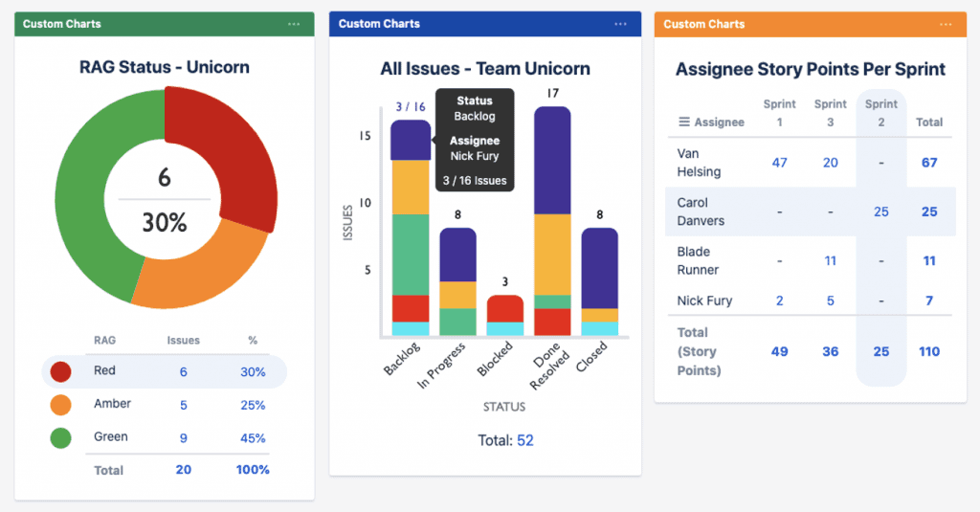Open the Green issues count 9
Screen dimensions: 980x512
click(x=183, y=437)
